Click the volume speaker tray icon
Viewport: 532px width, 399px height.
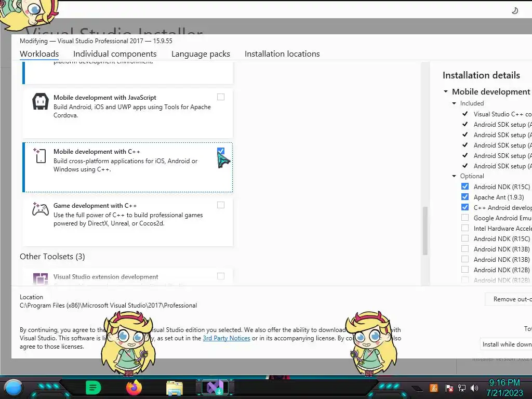474,388
